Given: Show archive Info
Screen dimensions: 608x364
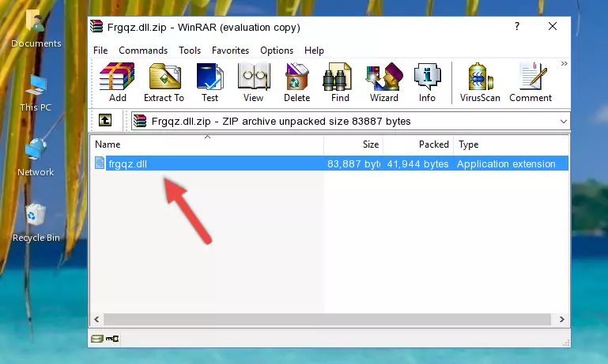Looking at the screenshot, I should pyautogui.click(x=427, y=82).
